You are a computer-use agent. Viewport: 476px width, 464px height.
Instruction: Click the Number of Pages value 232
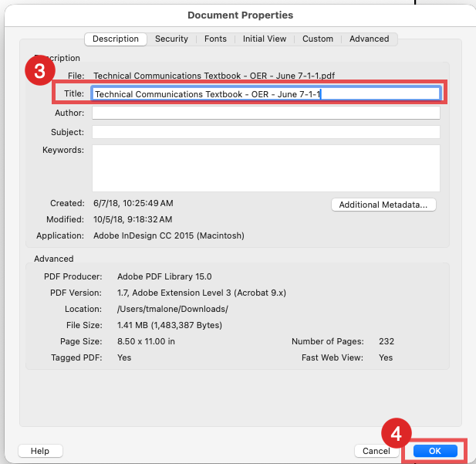click(x=387, y=341)
